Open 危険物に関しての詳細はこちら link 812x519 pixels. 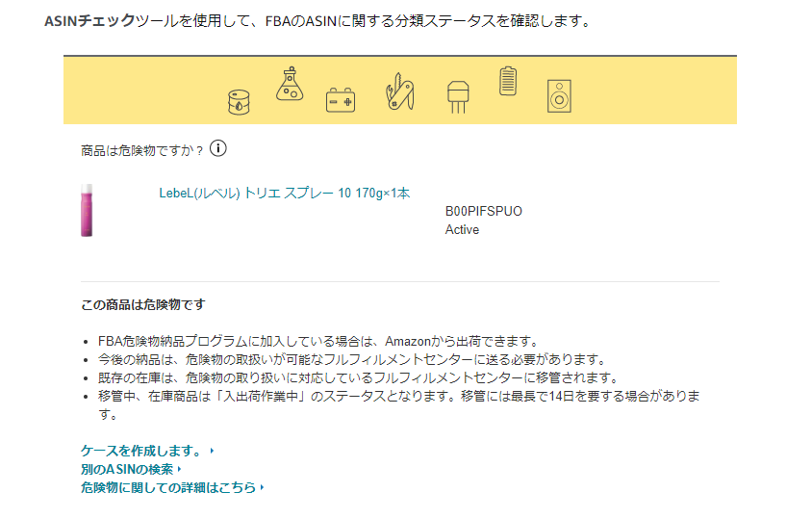click(168, 487)
